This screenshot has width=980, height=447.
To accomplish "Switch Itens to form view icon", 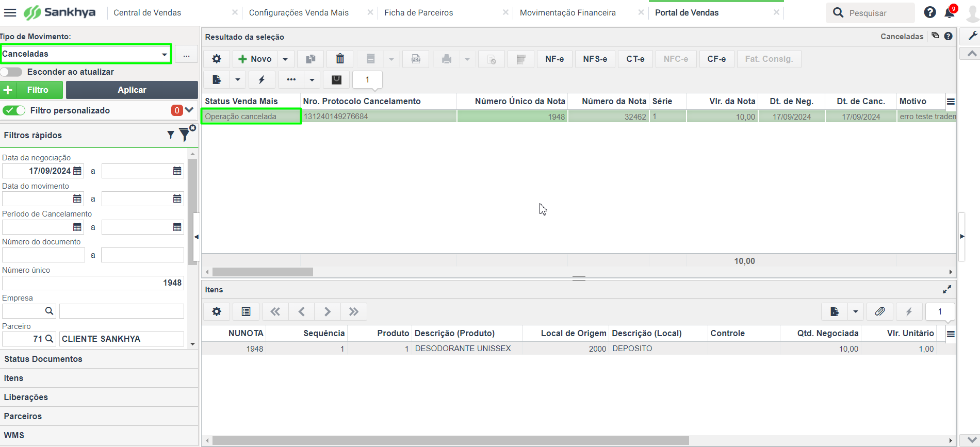I will coord(246,311).
